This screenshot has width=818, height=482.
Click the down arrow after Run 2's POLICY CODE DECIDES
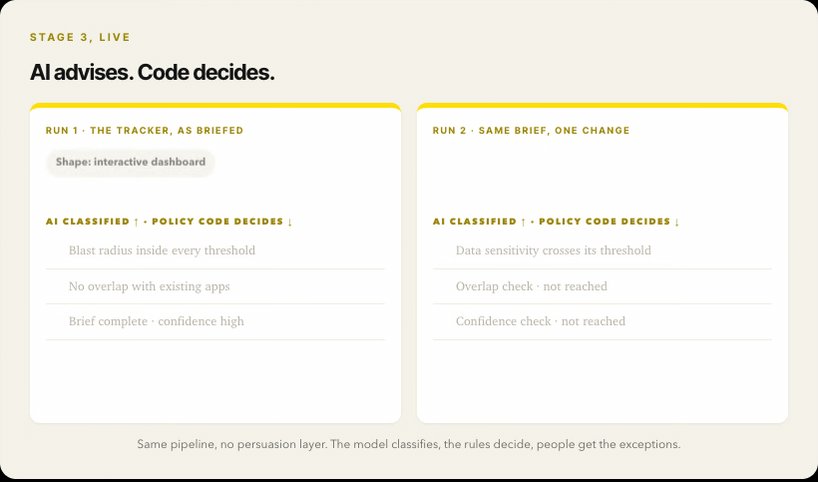pos(677,222)
